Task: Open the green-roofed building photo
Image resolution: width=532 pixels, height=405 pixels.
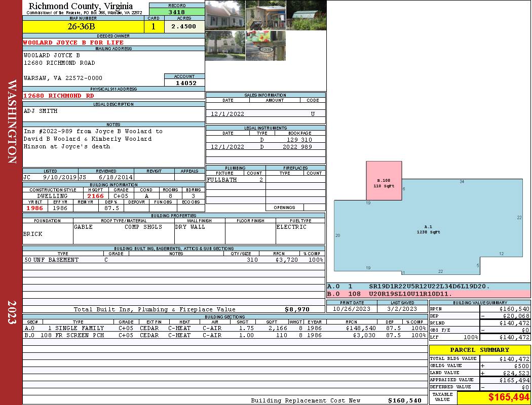Action: (306, 15)
